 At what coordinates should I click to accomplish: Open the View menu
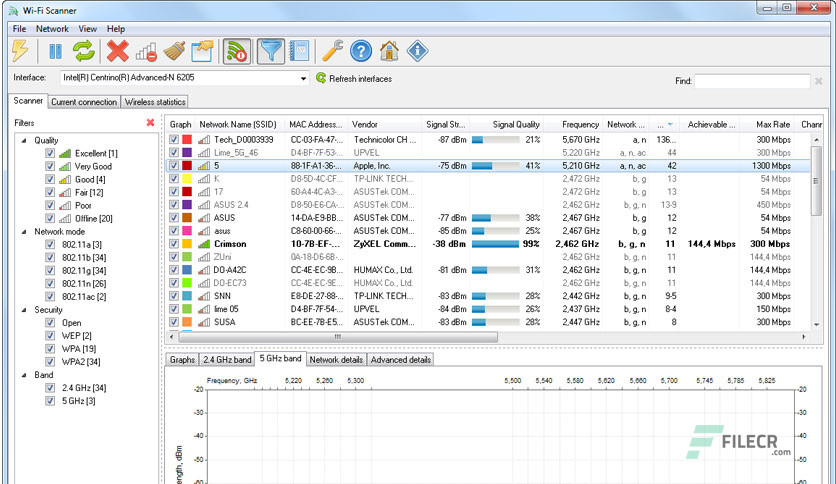point(87,29)
